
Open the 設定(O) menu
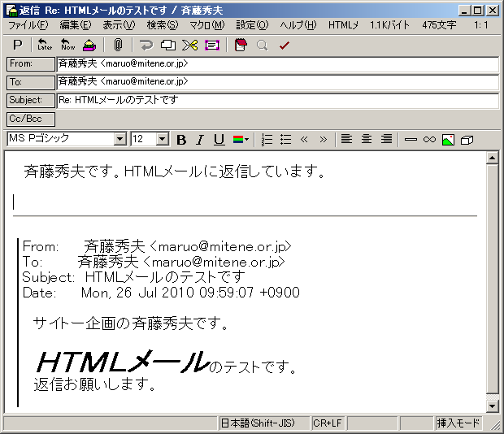click(x=252, y=25)
